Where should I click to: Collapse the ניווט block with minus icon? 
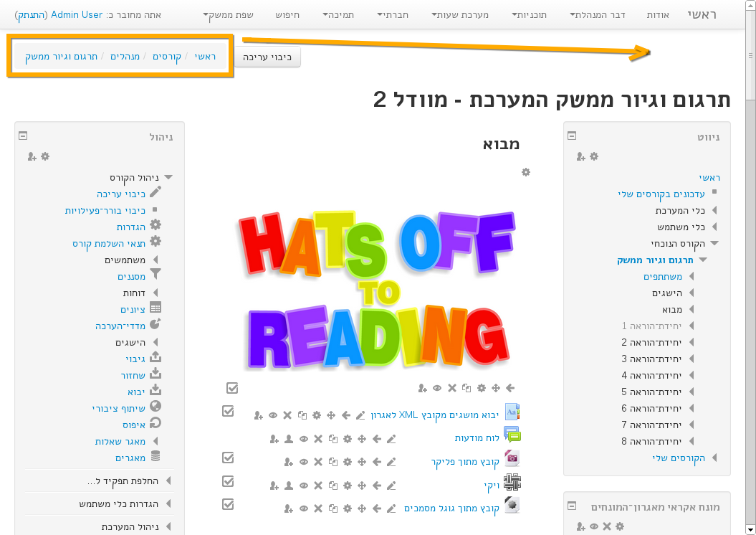[x=572, y=136]
